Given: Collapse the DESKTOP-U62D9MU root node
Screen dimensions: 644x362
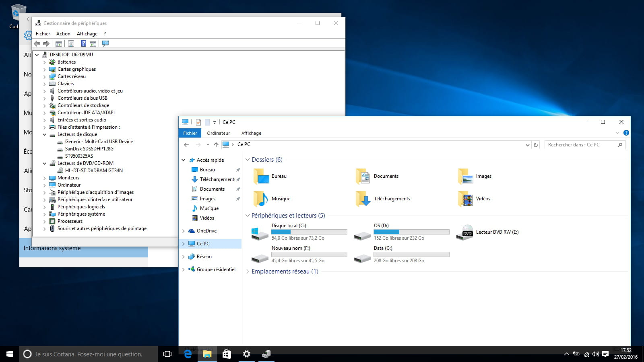Looking at the screenshot, I should pos(37,55).
